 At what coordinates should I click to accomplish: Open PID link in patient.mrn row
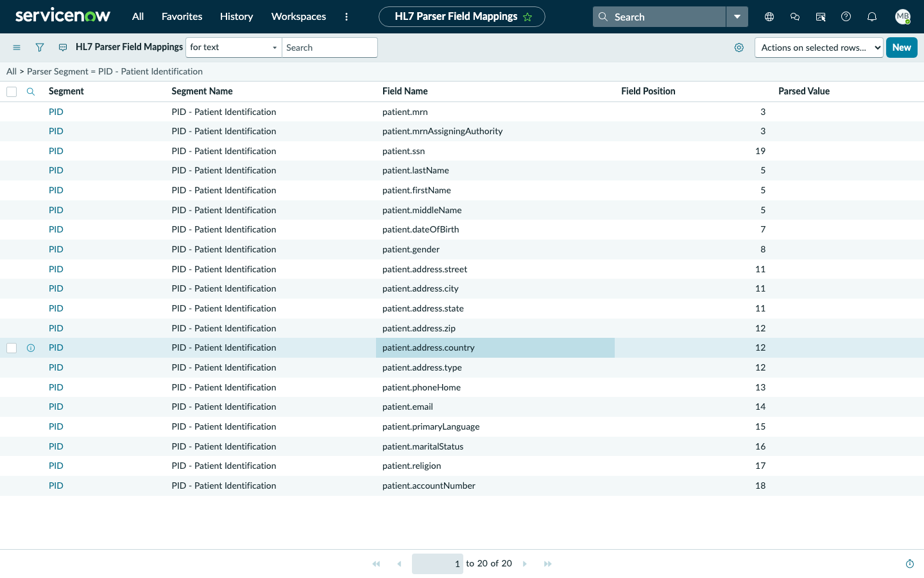[x=56, y=112]
